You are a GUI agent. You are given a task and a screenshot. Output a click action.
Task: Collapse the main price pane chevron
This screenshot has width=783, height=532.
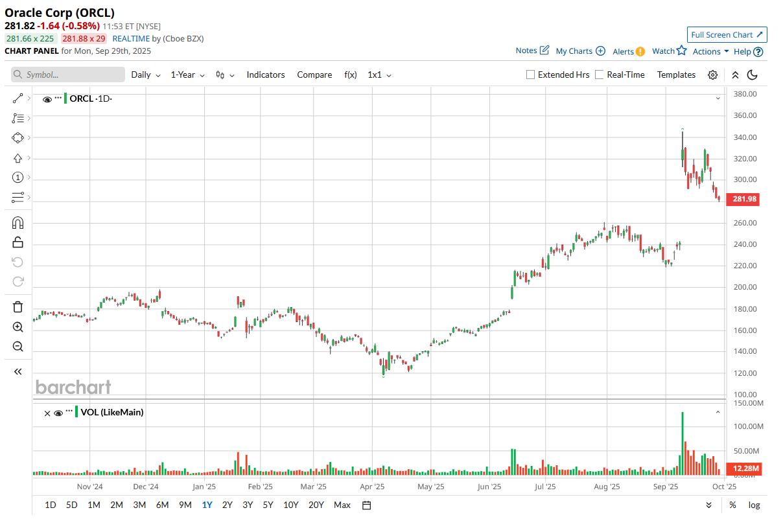coord(718,98)
